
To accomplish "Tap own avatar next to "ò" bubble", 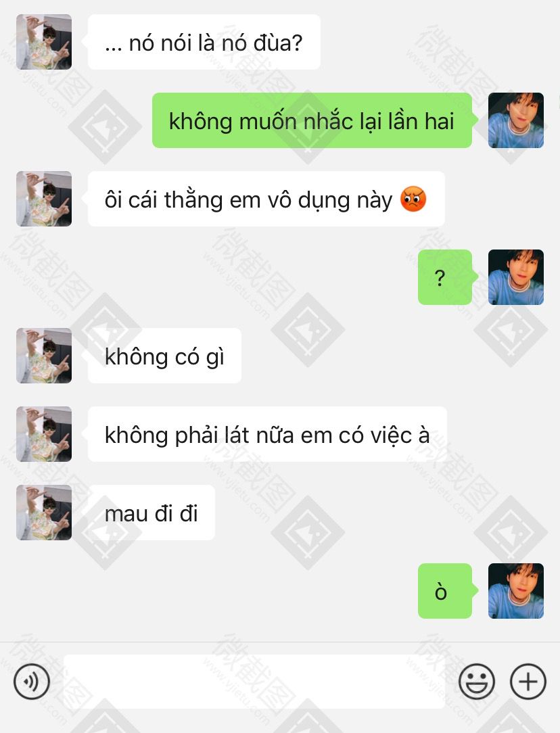I will (516, 591).
